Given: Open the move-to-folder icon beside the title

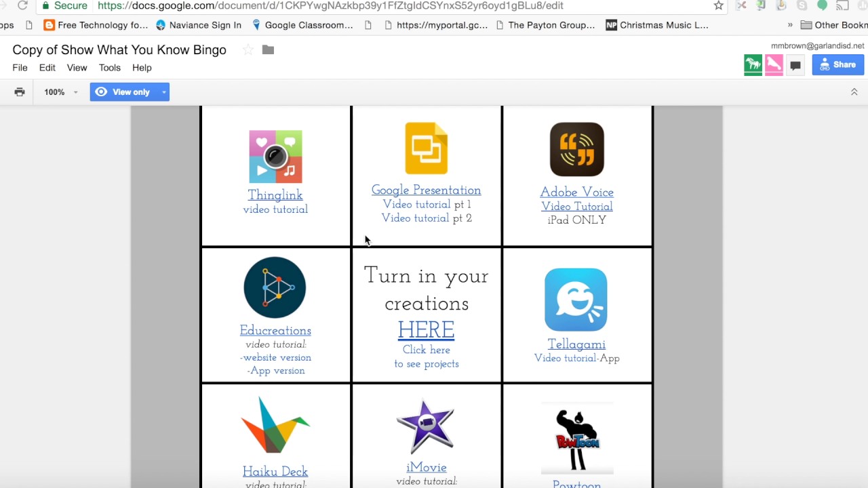Looking at the screenshot, I should point(268,50).
